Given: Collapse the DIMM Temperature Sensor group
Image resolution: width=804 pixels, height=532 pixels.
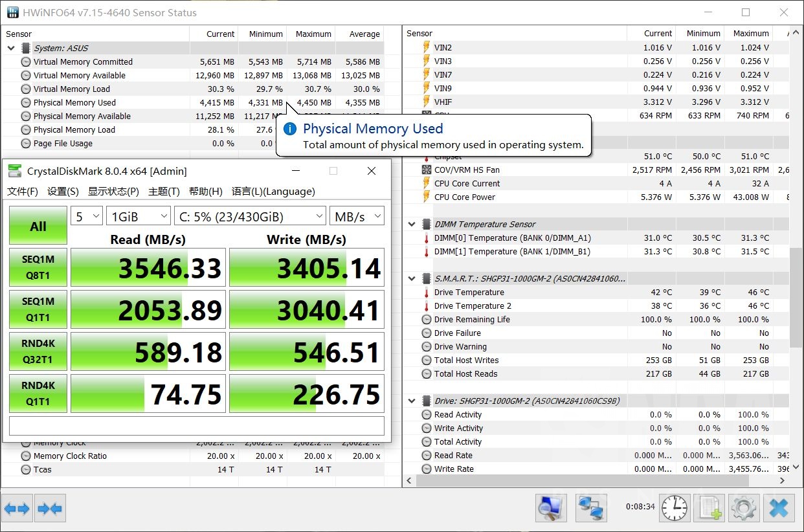Looking at the screenshot, I should tap(412, 224).
